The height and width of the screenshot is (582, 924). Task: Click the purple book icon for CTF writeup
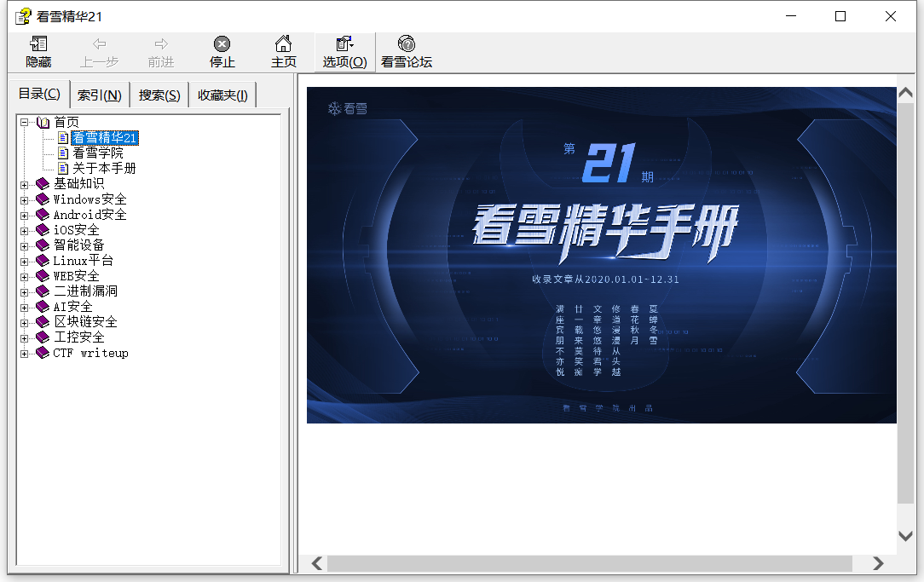43,352
